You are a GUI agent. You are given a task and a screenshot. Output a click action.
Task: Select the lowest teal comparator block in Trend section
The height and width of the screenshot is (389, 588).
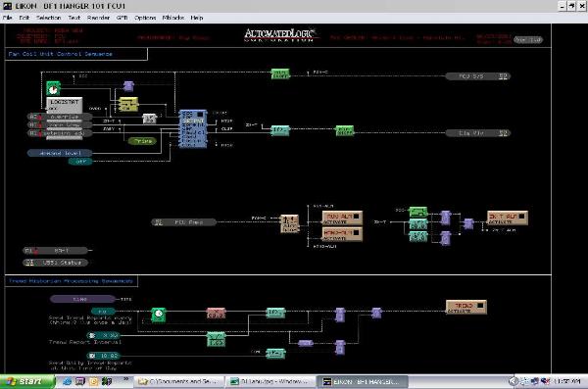[275, 353]
